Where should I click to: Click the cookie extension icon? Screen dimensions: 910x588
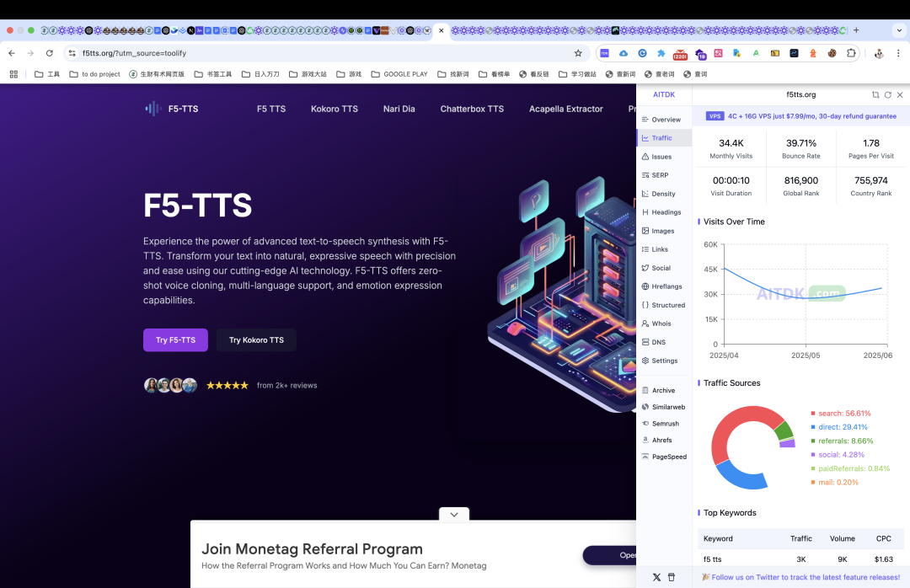pyautogui.click(x=832, y=53)
